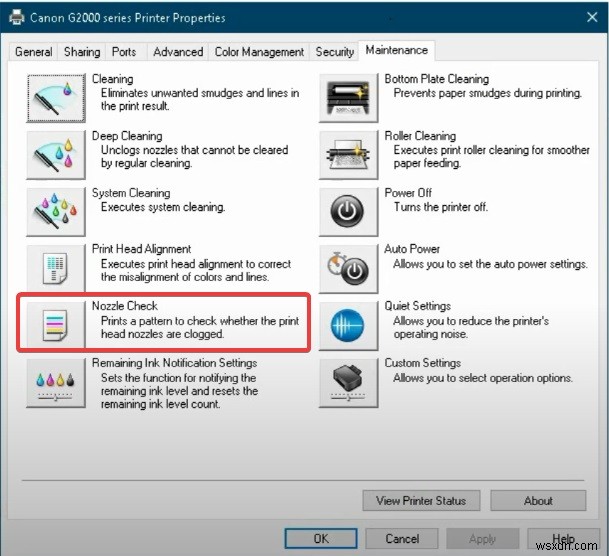Click the "Print Head Alignment" label text
The height and width of the screenshot is (556, 609).
[x=141, y=249]
